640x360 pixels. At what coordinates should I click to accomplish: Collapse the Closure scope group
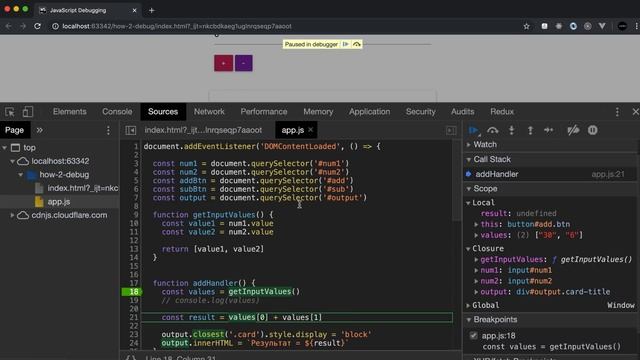[468, 249]
